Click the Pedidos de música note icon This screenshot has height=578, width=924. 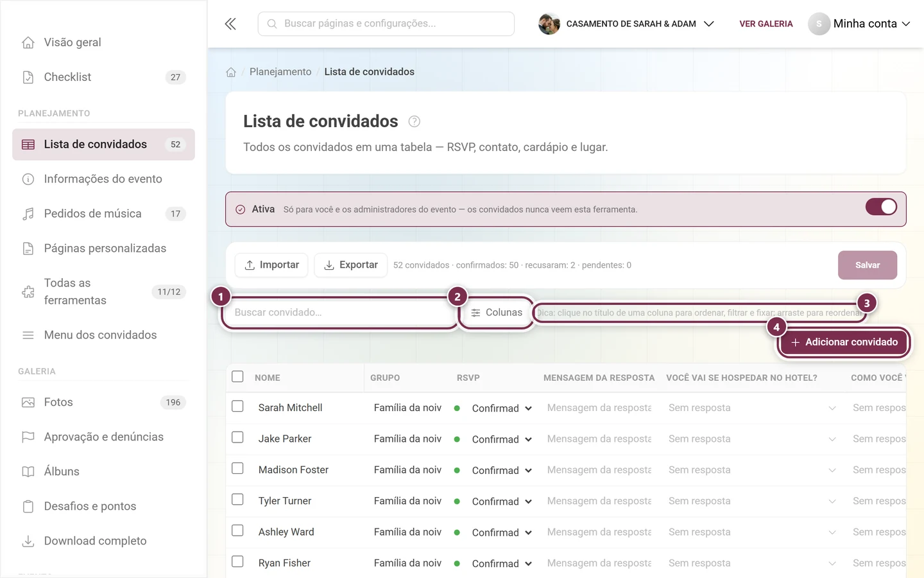coord(28,214)
